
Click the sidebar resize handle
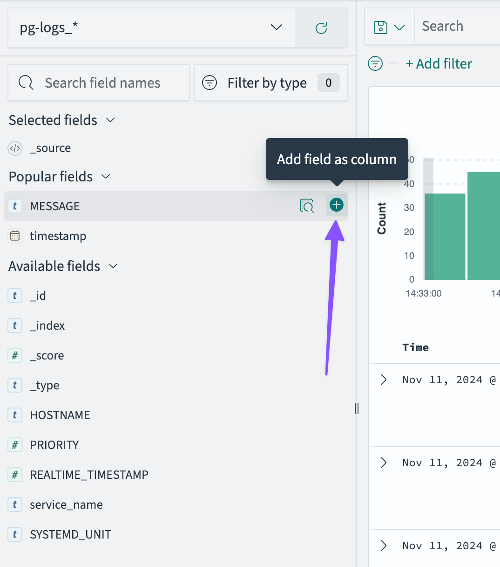pyautogui.click(x=357, y=409)
